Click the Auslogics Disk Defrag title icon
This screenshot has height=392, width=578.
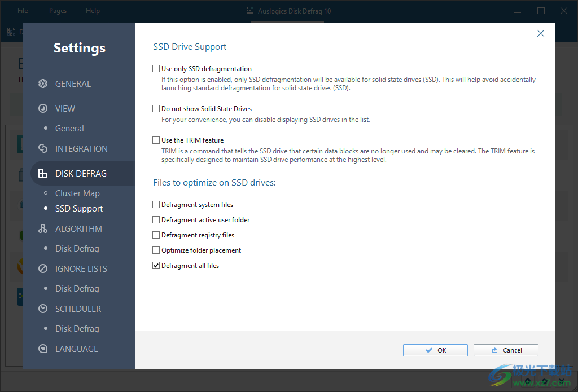[x=249, y=11]
